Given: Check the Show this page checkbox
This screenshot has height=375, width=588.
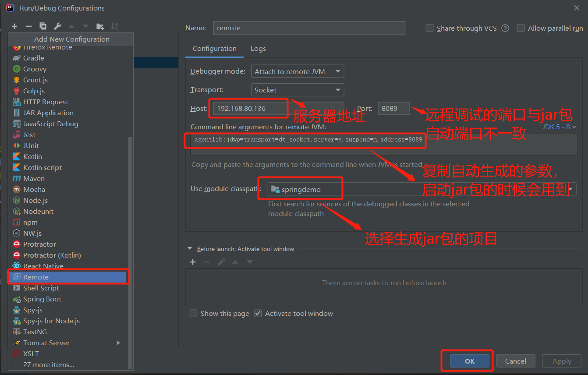Looking at the screenshot, I should [193, 313].
